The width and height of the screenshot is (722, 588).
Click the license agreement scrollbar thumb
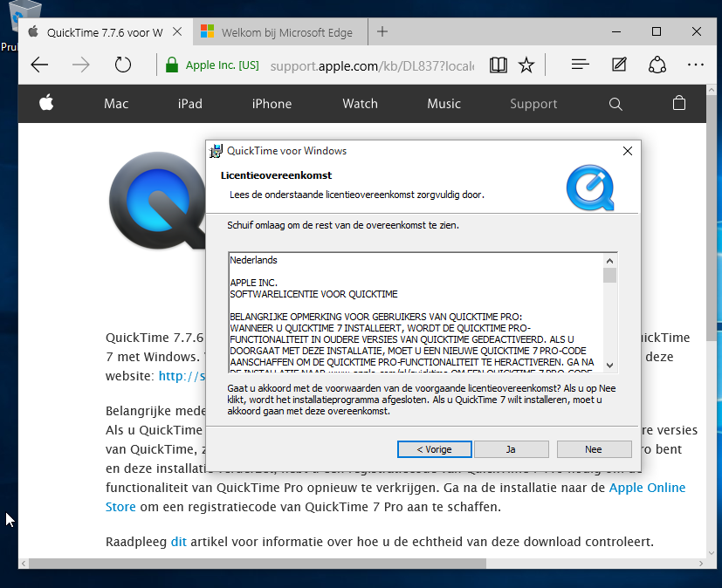pyautogui.click(x=609, y=275)
